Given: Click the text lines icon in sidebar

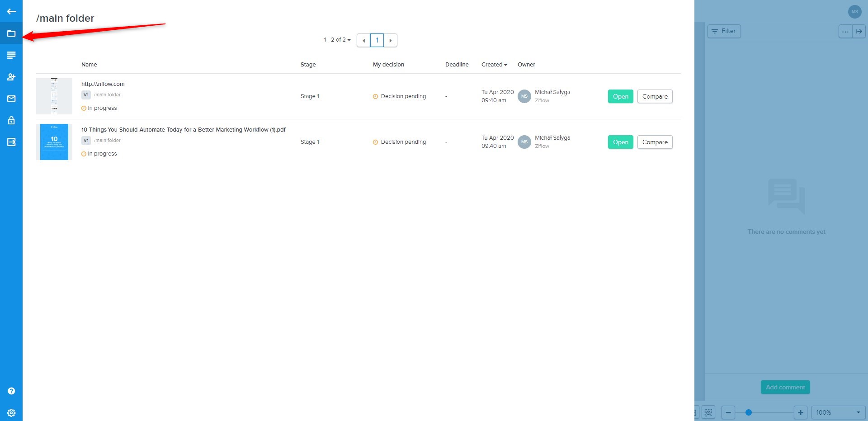Looking at the screenshot, I should 11,55.
